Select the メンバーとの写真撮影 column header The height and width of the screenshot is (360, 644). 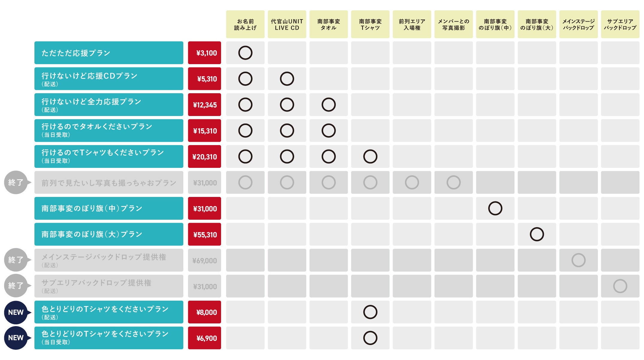[453, 24]
